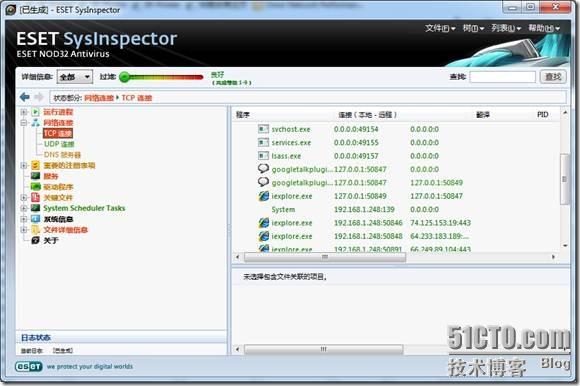Click the svchost.exe process name
580x386 pixels.
pyautogui.click(x=291, y=129)
